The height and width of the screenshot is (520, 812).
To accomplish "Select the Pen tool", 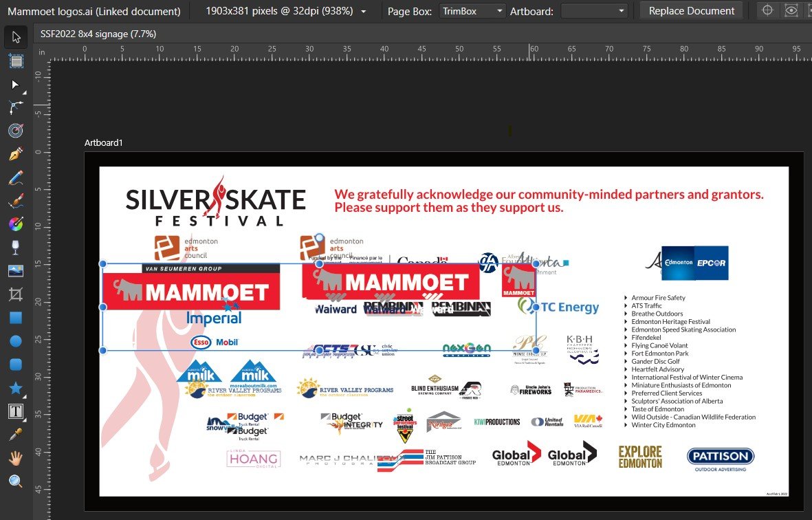I will (x=16, y=154).
